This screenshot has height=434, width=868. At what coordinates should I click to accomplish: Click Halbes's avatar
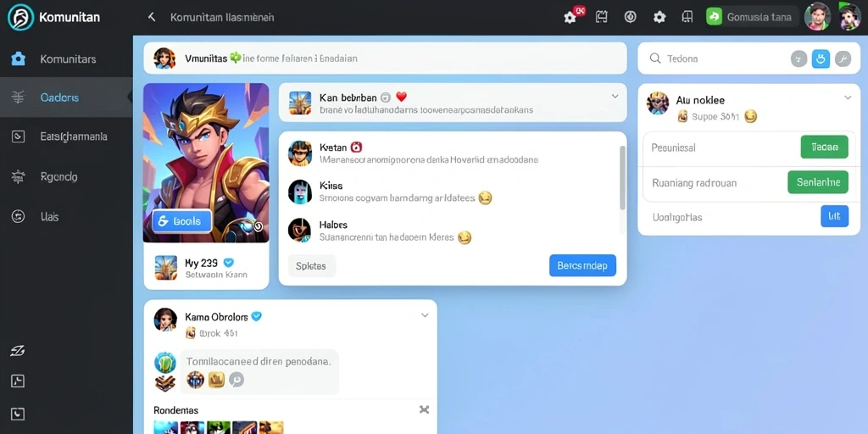click(x=299, y=230)
